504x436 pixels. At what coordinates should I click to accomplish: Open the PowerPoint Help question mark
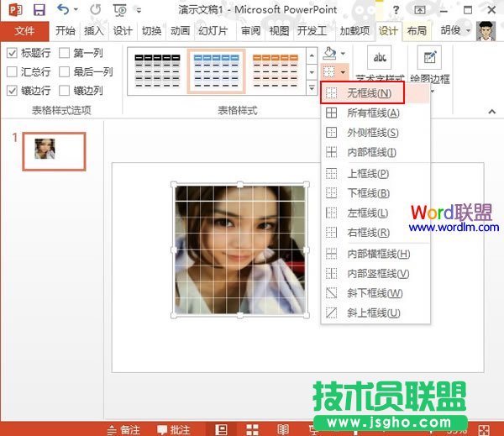click(396, 10)
